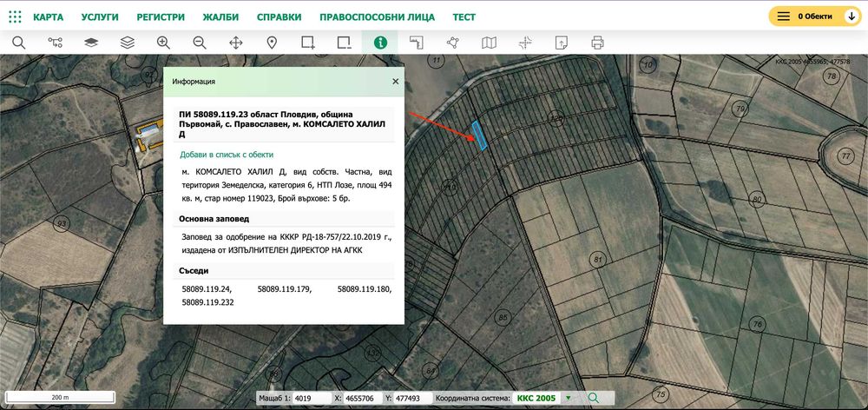
Task: Select the polygon nodes drawing tool
Action: pyautogui.click(x=453, y=43)
